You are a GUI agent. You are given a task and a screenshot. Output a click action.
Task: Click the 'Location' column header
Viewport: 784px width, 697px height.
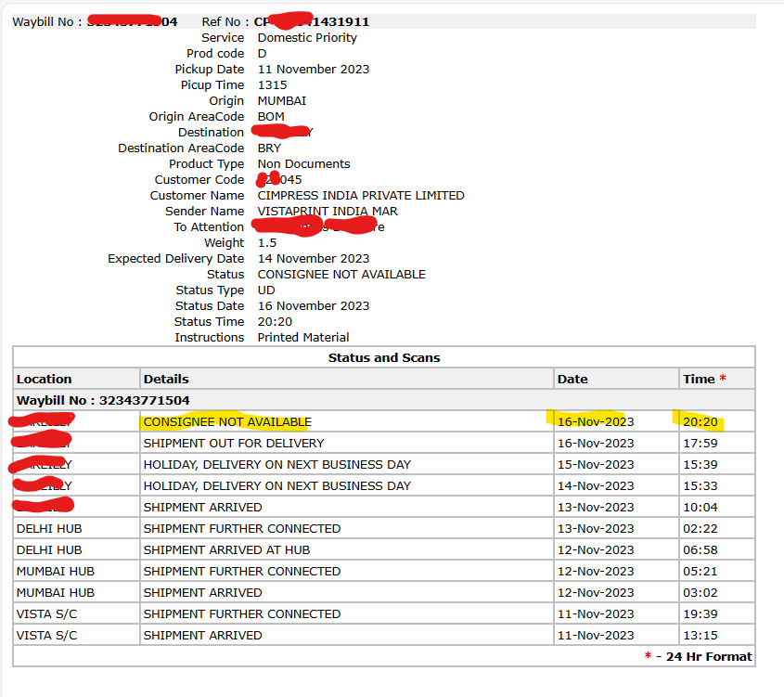tap(44, 380)
